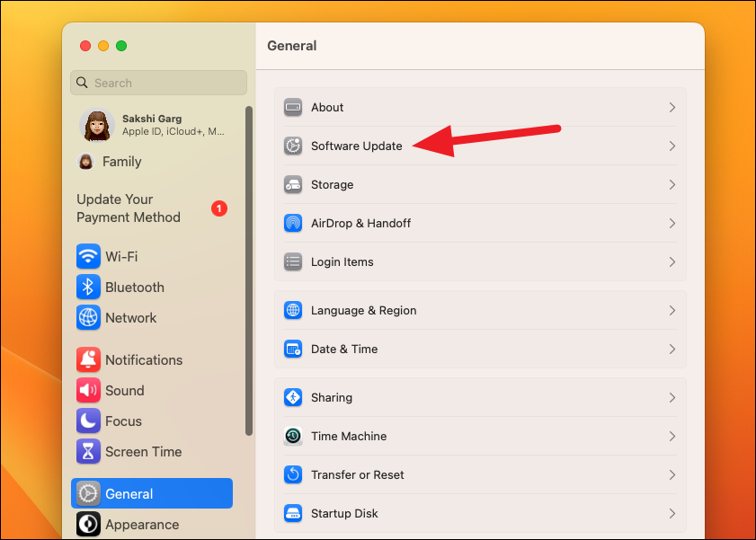Expand the AirDrop & Handoff chevron
The image size is (756, 540).
(672, 223)
